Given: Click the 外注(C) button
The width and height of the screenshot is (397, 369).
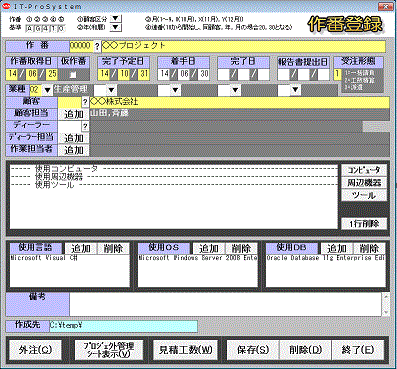Looking at the screenshot, I should click(x=35, y=350).
